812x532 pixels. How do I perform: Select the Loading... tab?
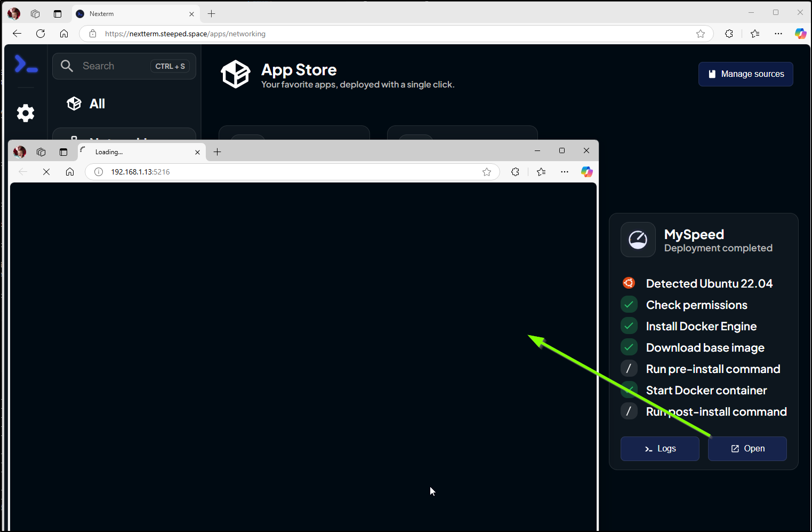point(141,152)
